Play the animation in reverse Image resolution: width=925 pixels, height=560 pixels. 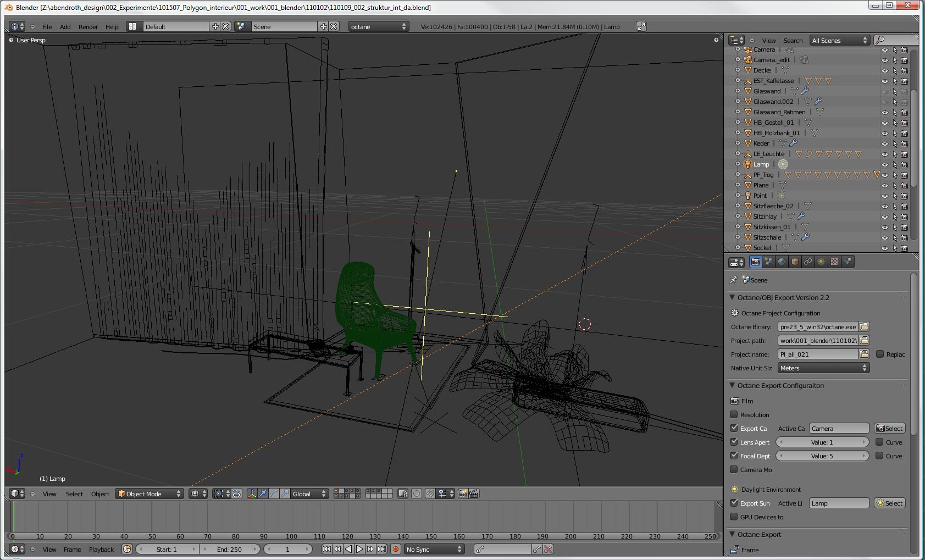tap(348, 549)
